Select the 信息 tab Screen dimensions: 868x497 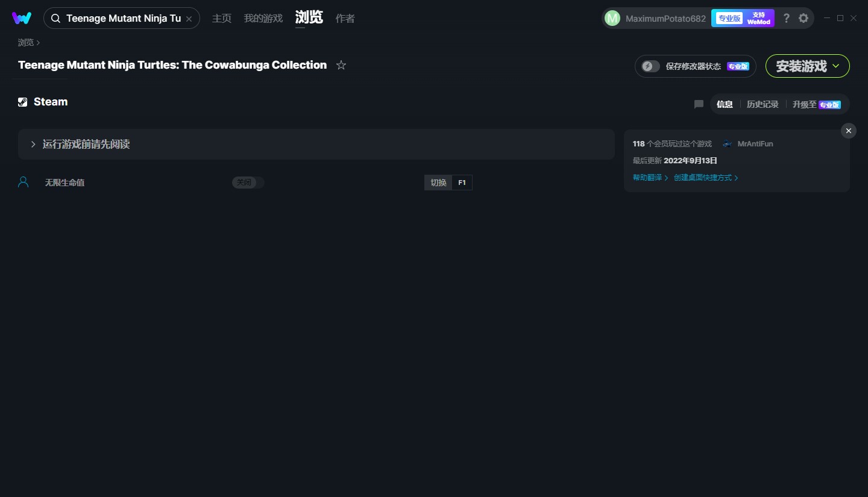coord(725,104)
